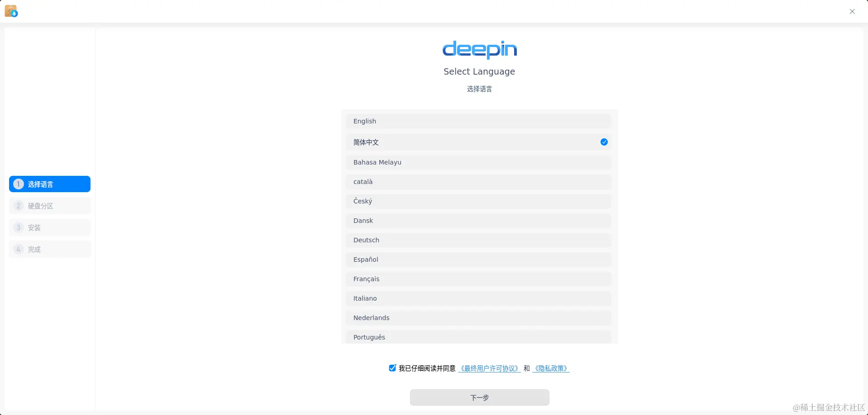868x415 pixels.
Task: Toggle the license agreement checkbox
Action: [x=392, y=368]
